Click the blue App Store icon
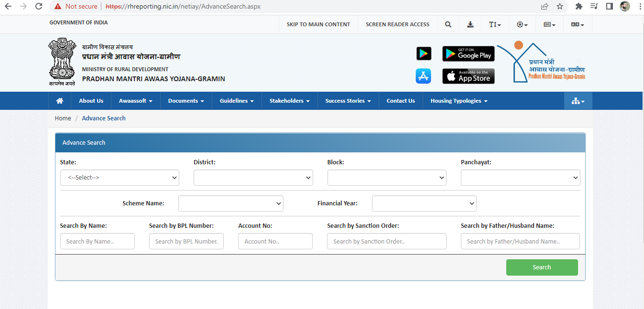The image size is (644, 309). pyautogui.click(x=424, y=76)
